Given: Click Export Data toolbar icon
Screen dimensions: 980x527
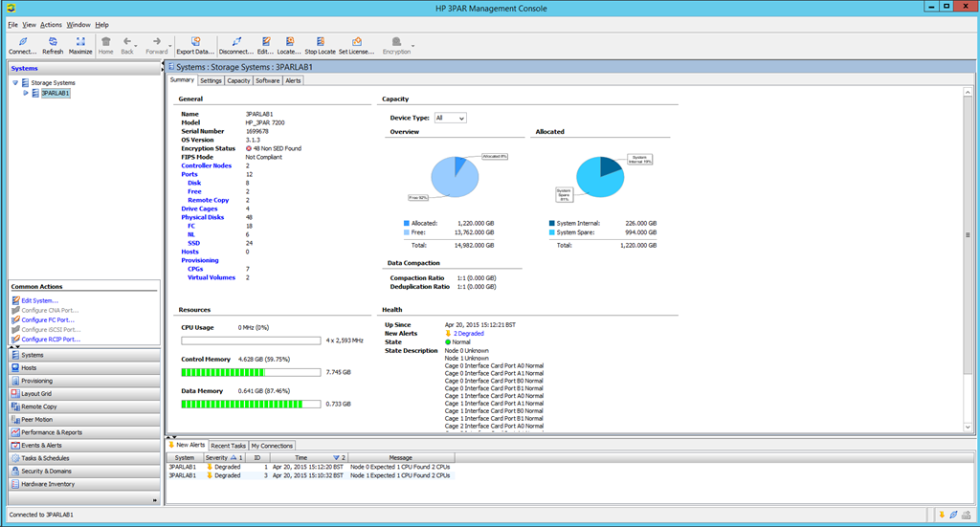Looking at the screenshot, I should 195,46.
